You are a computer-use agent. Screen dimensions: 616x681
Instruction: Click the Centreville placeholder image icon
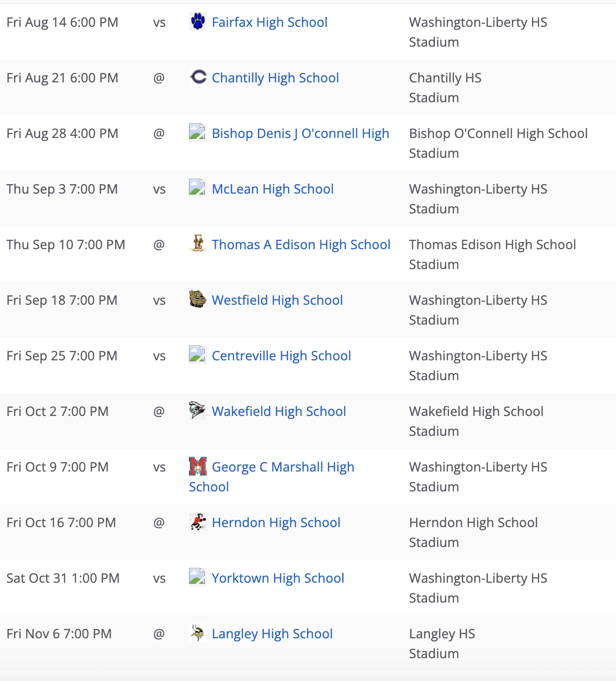click(x=198, y=355)
